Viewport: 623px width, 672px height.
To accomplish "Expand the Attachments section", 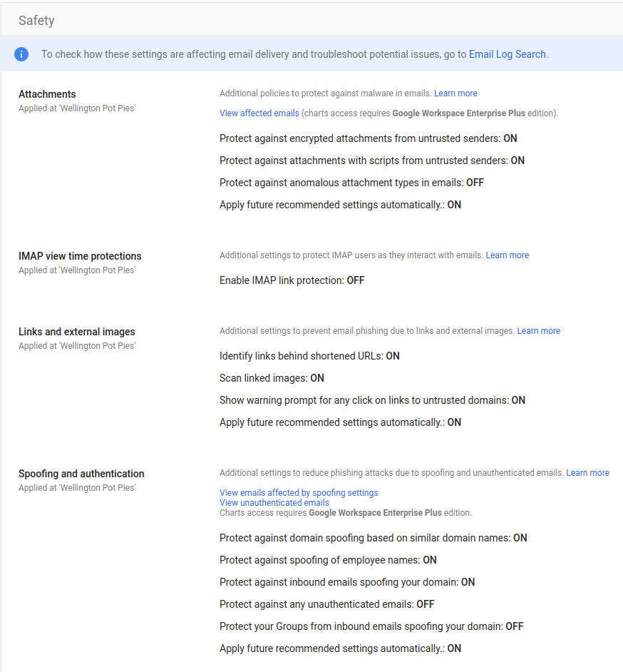I will point(47,93).
